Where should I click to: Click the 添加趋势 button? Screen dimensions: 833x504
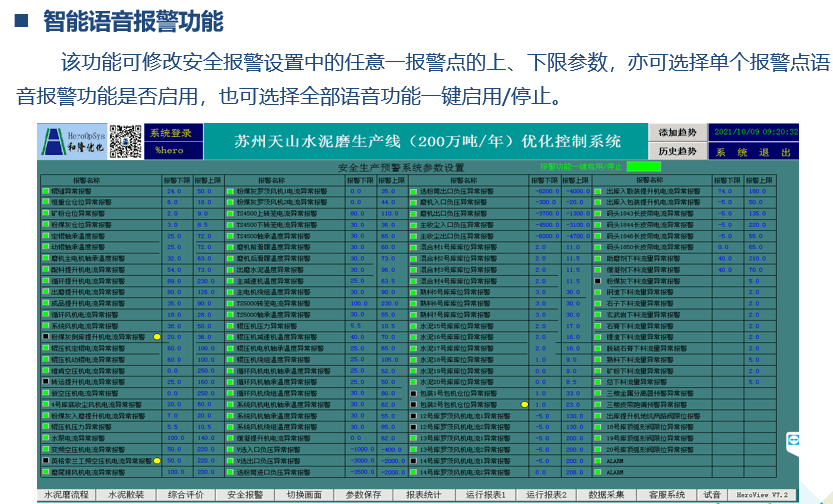tap(678, 133)
